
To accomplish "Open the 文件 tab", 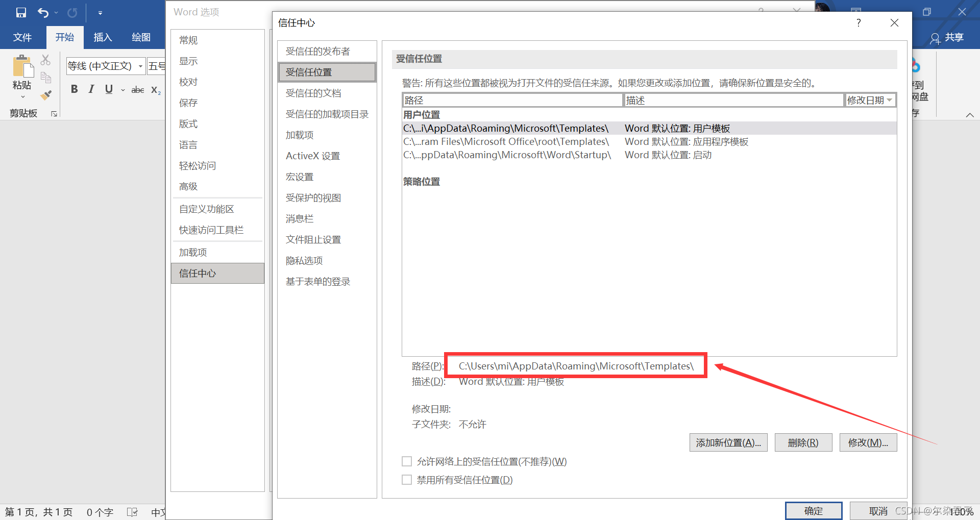I will [x=22, y=37].
